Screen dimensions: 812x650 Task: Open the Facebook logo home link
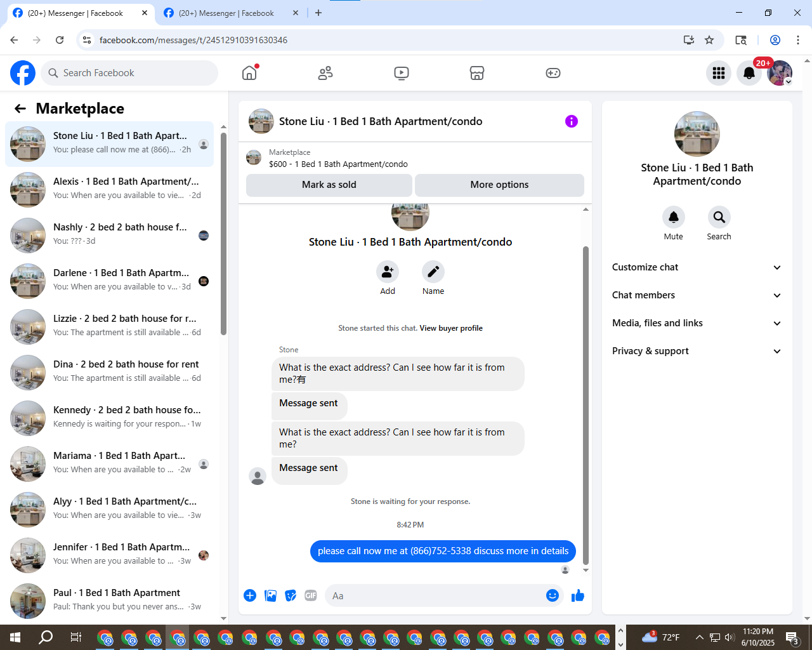coord(23,73)
